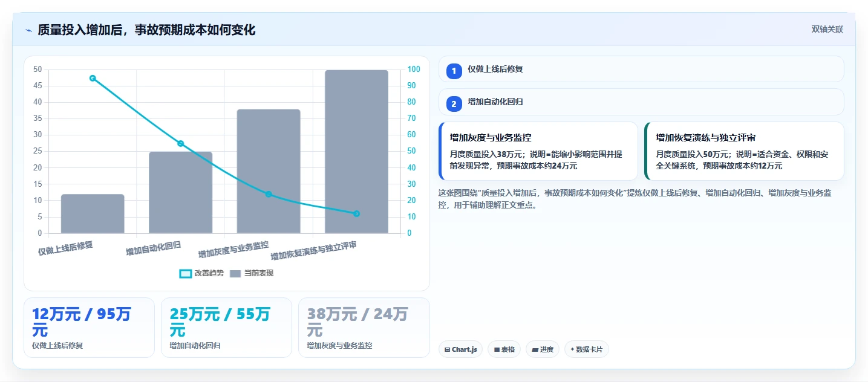Viewport: 868px width, 382px height.
Task: Select the 仅做上线后修复 step row
Action: (x=641, y=69)
